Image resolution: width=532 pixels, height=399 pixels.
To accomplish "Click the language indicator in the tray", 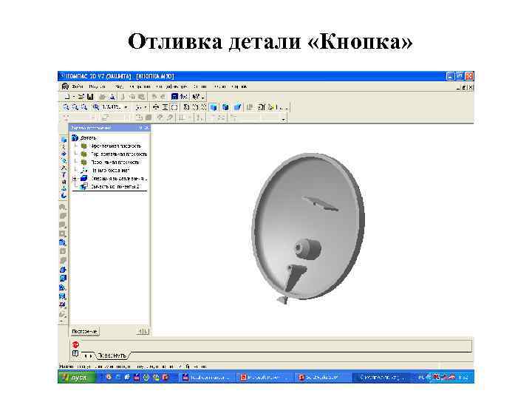I will pyautogui.click(x=420, y=377).
